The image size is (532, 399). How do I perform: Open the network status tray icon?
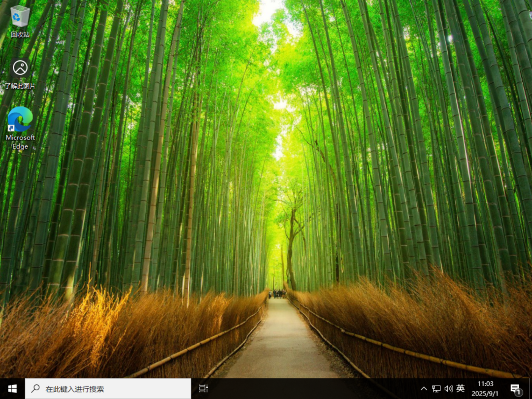[436, 389]
